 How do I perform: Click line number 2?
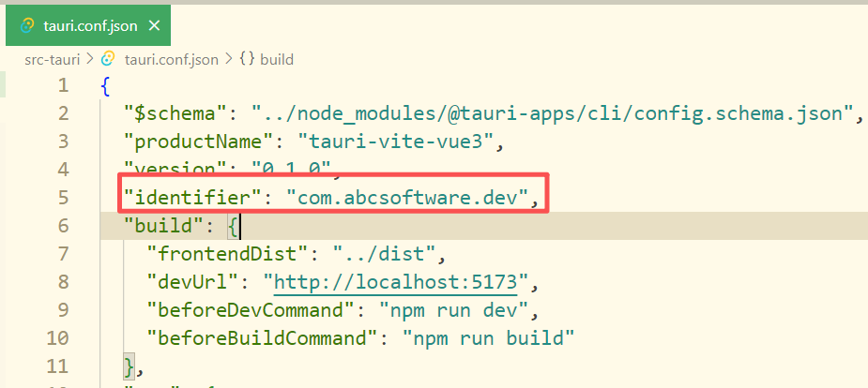pyautogui.click(x=63, y=113)
